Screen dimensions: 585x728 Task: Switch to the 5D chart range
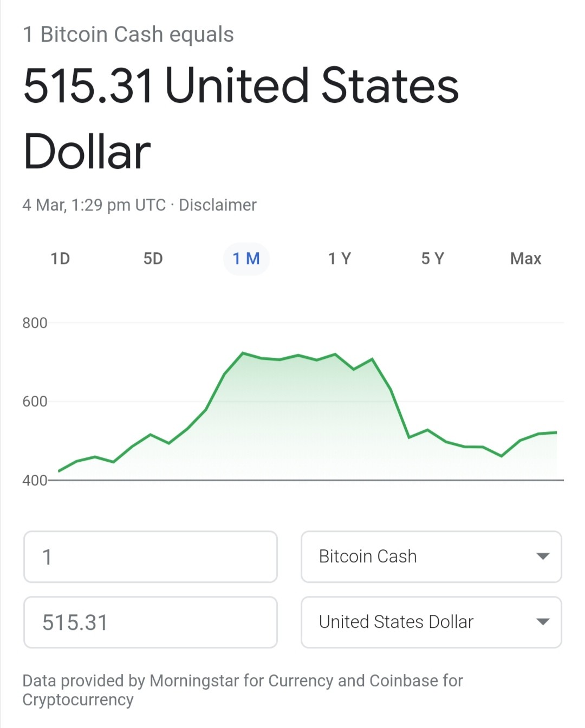coord(153,259)
